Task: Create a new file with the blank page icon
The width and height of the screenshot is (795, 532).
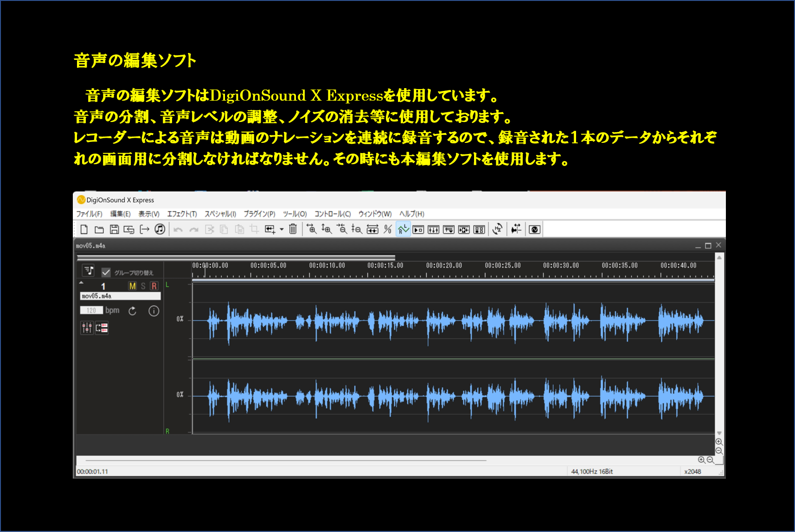Action: 84,229
